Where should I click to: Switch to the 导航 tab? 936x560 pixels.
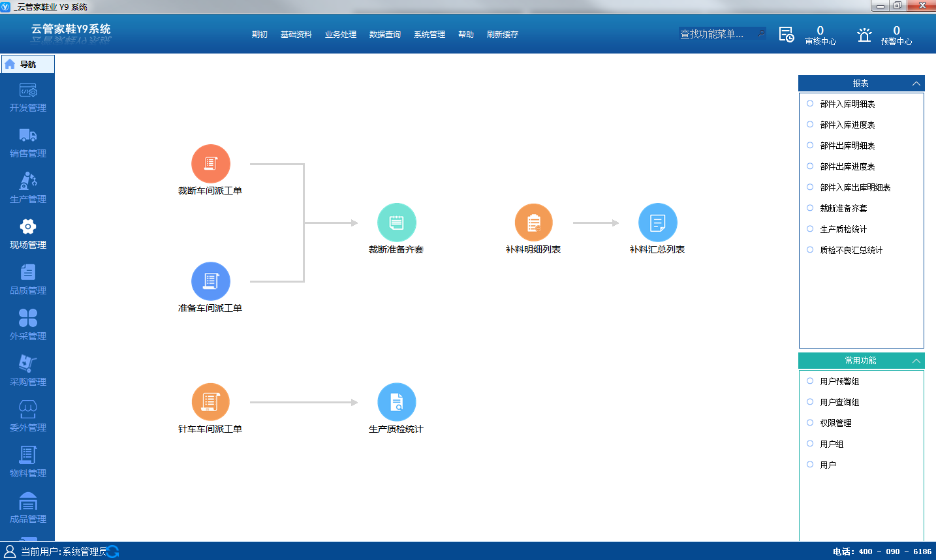(x=28, y=64)
